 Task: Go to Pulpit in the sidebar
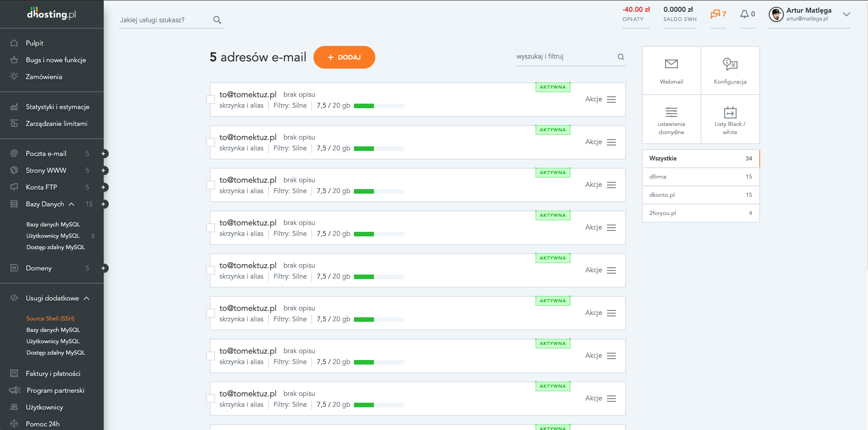pyautogui.click(x=35, y=43)
